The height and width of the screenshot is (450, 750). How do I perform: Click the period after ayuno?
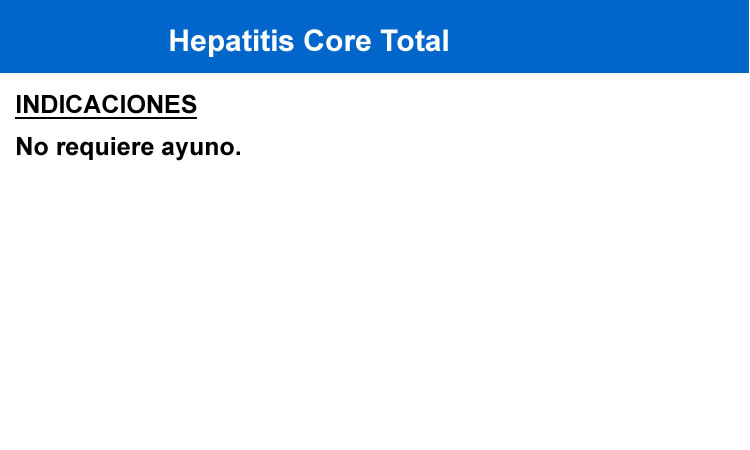point(237,153)
